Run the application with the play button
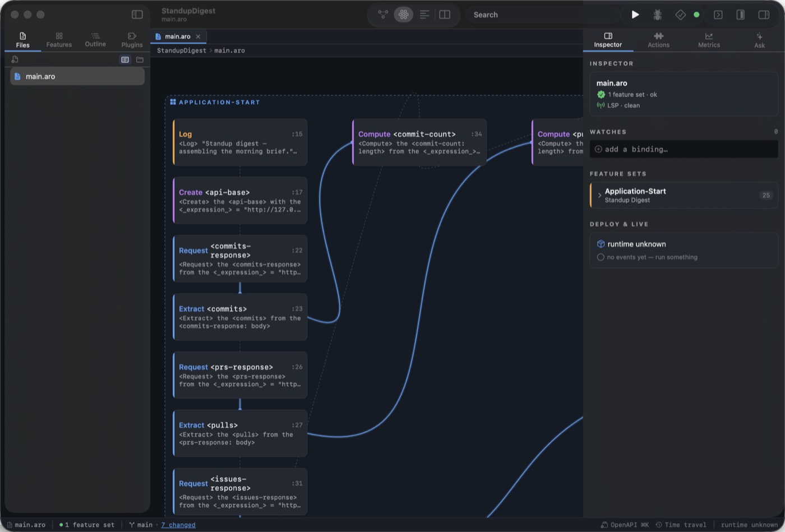This screenshot has height=532, width=785. tap(635, 15)
